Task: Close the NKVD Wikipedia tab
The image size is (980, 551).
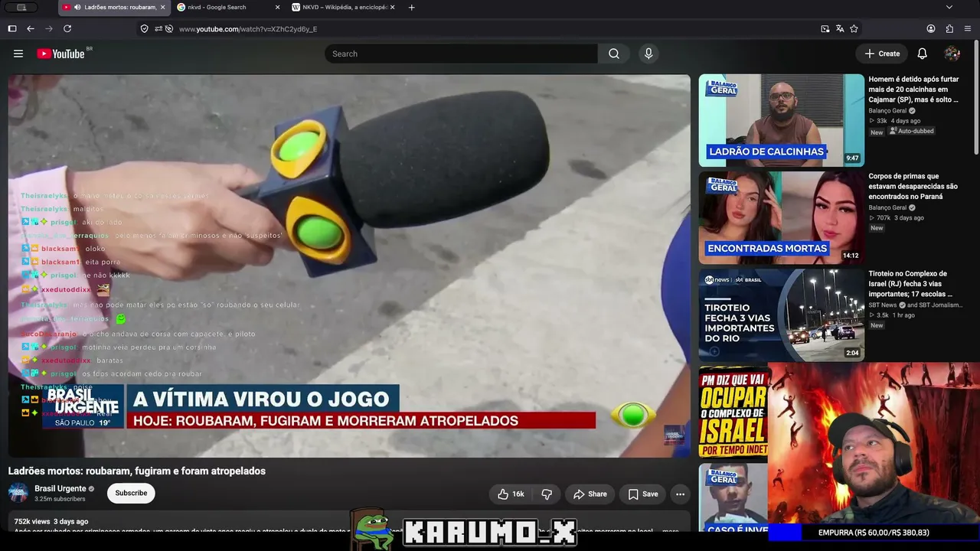Action: (x=393, y=8)
